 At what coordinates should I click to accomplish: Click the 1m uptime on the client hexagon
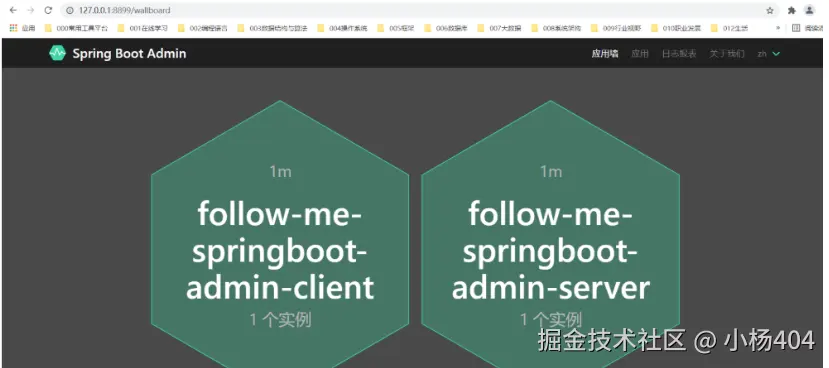point(280,171)
